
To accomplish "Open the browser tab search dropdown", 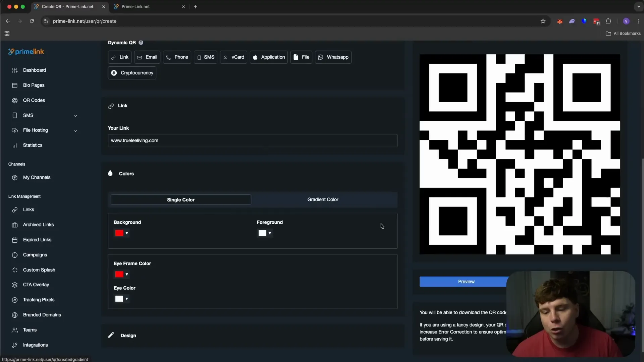I will pos(639,7).
